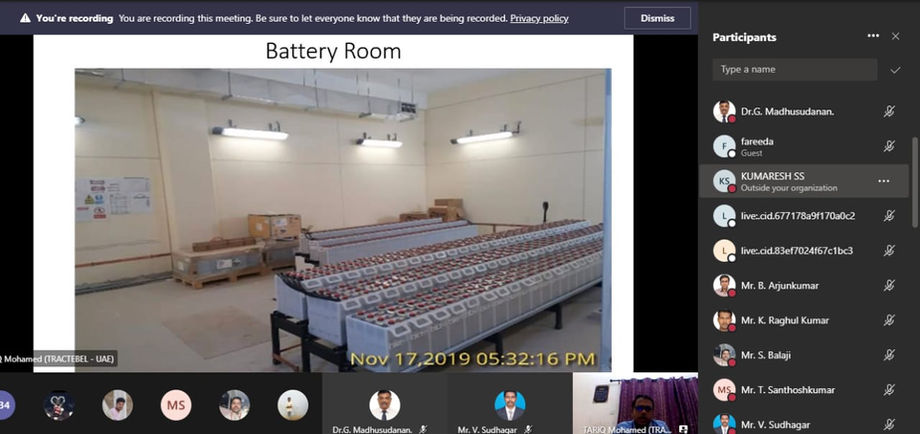Select TARIQ Mohamed's webcam video tile
Viewport: 920px width, 434px height.
(635, 404)
